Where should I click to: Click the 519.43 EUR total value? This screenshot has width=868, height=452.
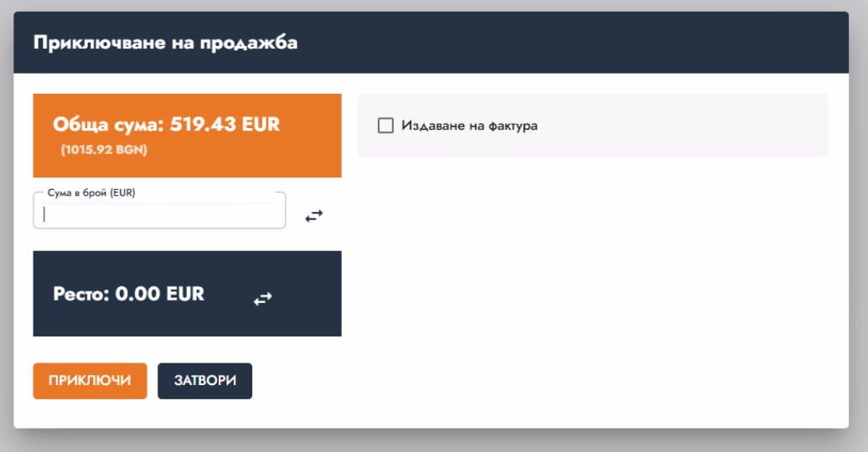(x=225, y=125)
